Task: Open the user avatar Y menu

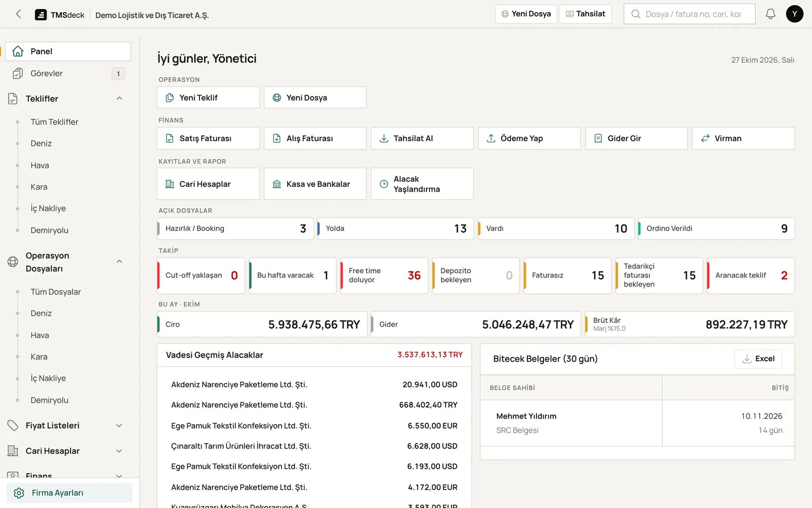Action: (x=794, y=14)
